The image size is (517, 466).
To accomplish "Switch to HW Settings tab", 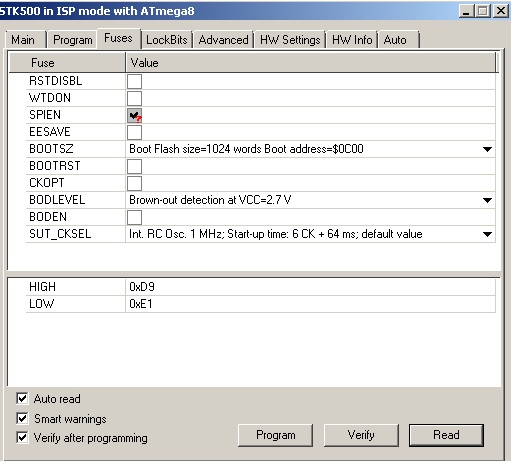I will coord(290,40).
